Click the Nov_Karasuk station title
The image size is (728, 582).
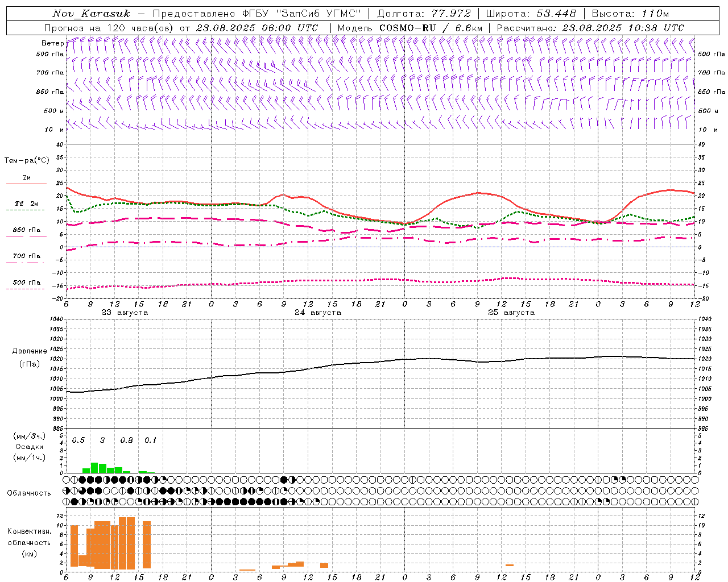pos(91,14)
